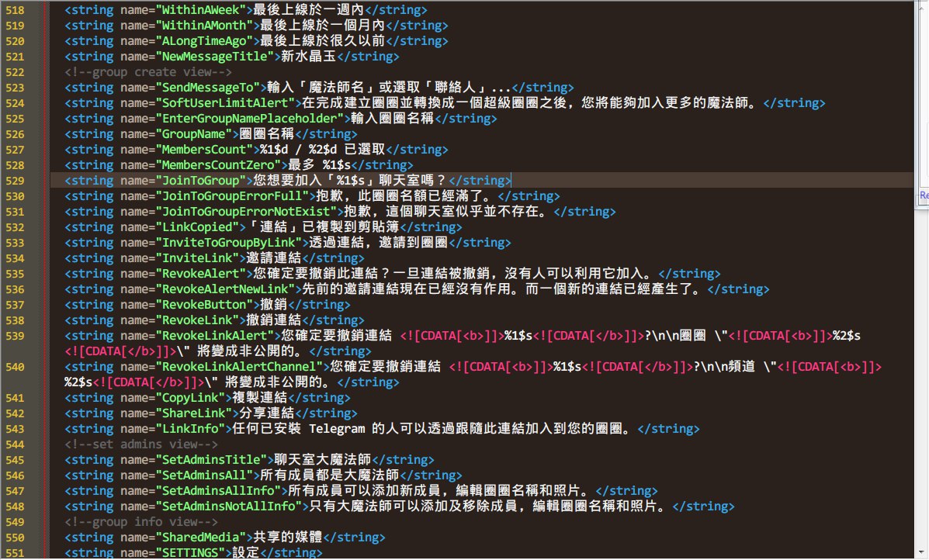Click the "SetAdminsTitle" attribute value

[x=212, y=459]
